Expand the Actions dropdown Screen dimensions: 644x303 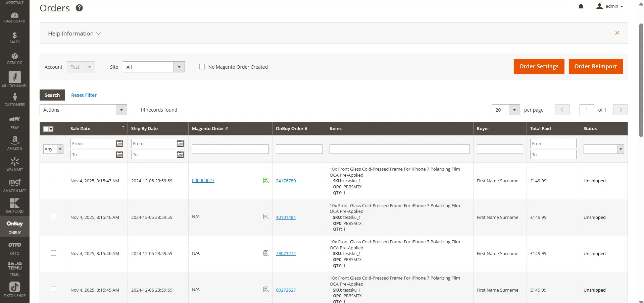[83, 110]
